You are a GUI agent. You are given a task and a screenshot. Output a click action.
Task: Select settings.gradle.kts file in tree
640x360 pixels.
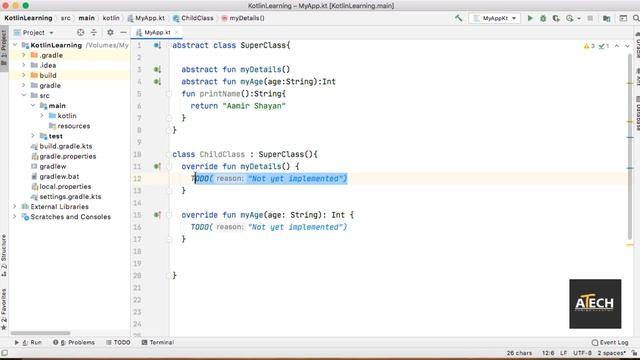(66, 196)
